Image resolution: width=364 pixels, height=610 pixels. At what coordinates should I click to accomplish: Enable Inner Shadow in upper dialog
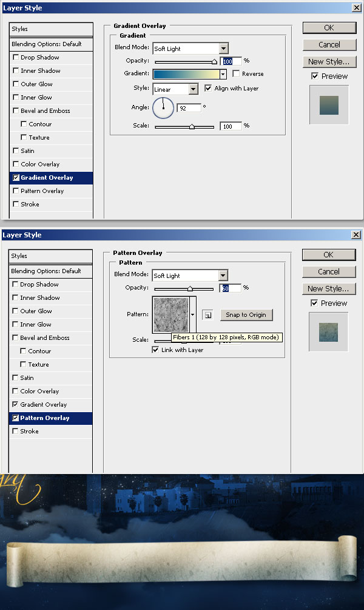(x=16, y=70)
